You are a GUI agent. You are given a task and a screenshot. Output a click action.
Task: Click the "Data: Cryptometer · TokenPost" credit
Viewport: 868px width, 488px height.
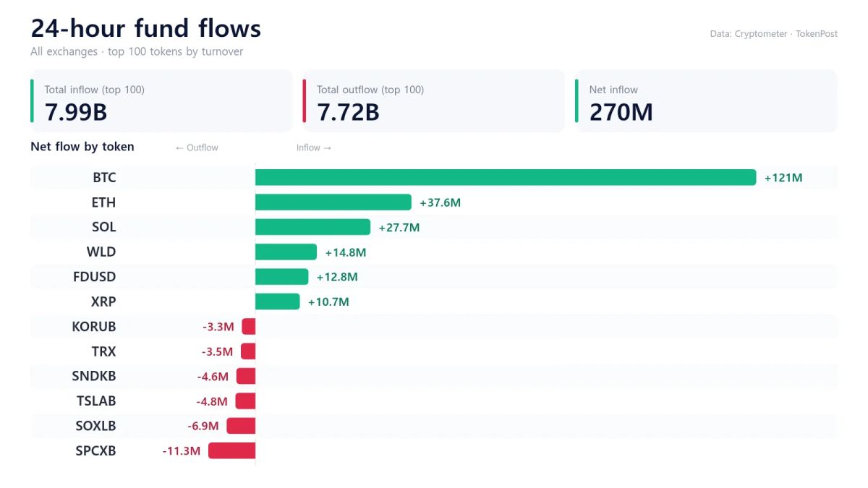coord(774,34)
